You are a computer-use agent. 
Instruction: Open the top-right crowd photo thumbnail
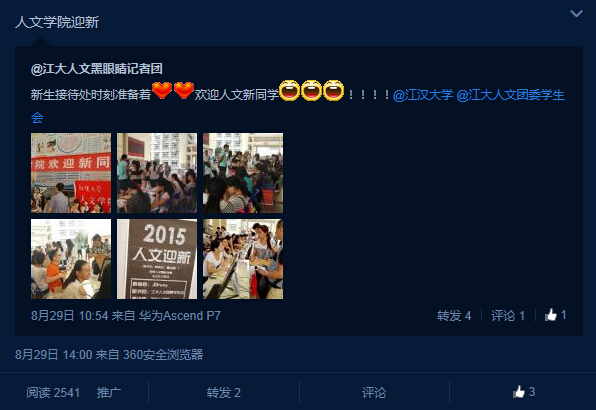pos(243,173)
